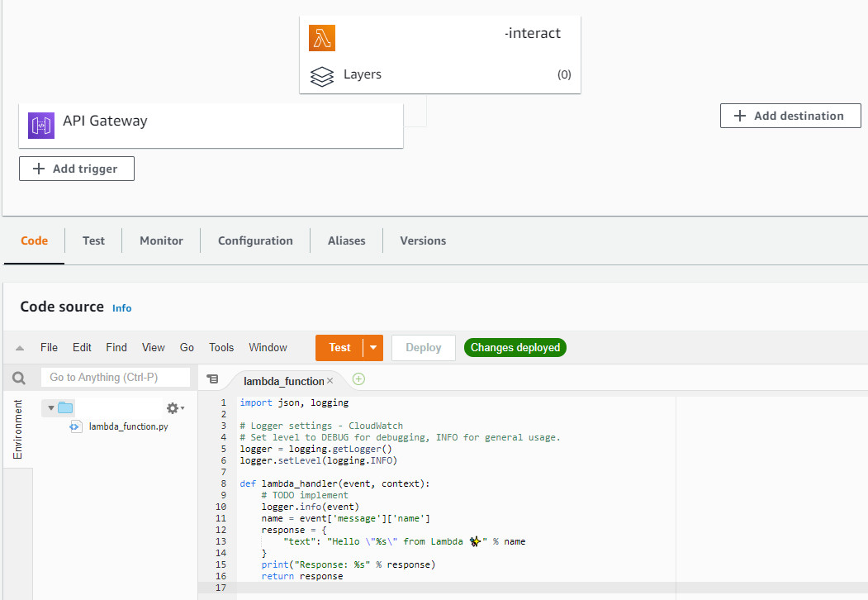Click the orange Lambda function icon
The height and width of the screenshot is (600, 868).
(x=321, y=38)
